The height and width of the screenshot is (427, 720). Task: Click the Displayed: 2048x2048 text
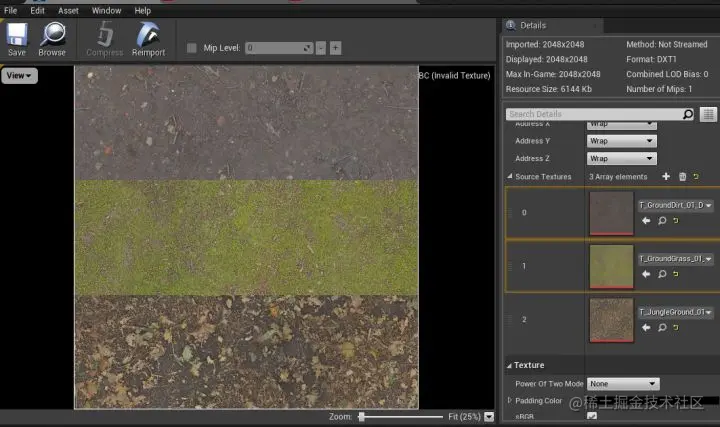pyautogui.click(x=546, y=59)
